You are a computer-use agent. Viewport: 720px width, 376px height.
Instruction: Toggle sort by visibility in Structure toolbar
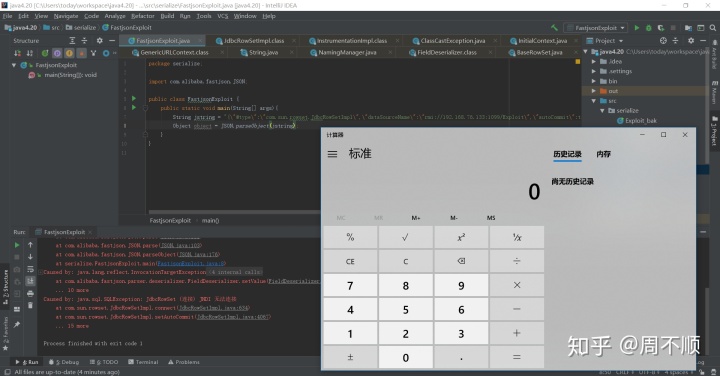point(17,53)
